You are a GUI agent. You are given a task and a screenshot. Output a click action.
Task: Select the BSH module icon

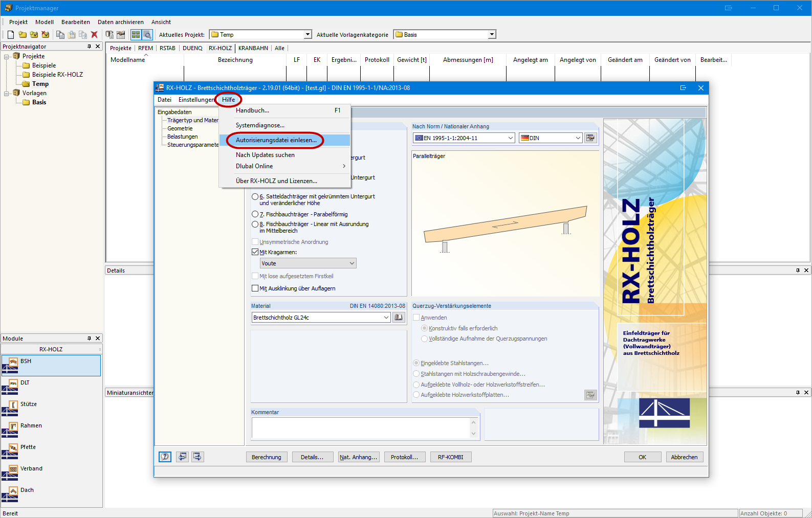[10, 365]
